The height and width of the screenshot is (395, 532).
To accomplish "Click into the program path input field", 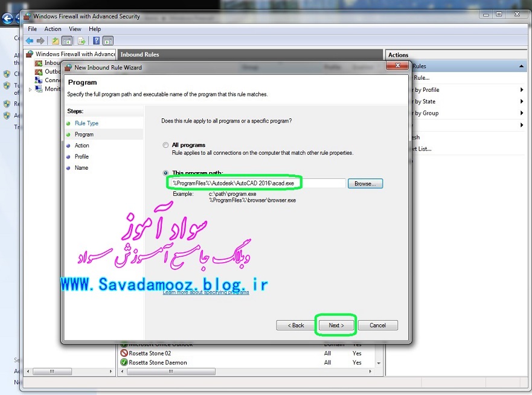I will [258, 183].
